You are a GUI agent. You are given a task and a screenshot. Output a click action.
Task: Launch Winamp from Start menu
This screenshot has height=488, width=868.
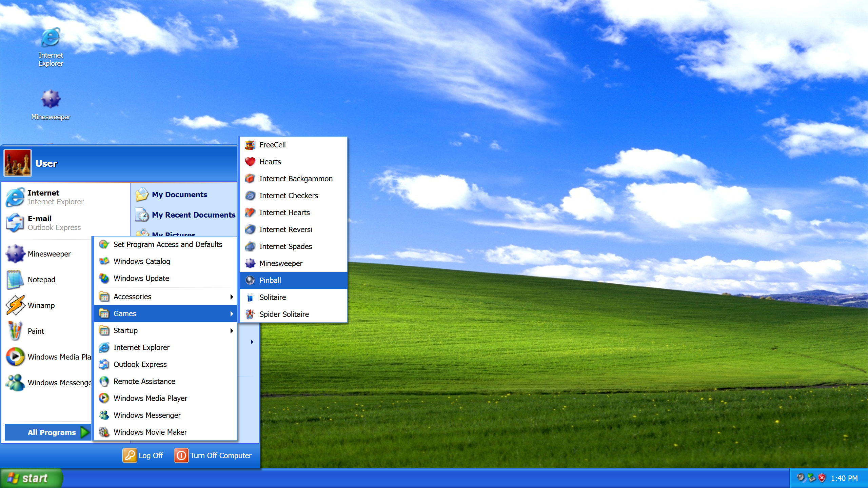[47, 305]
